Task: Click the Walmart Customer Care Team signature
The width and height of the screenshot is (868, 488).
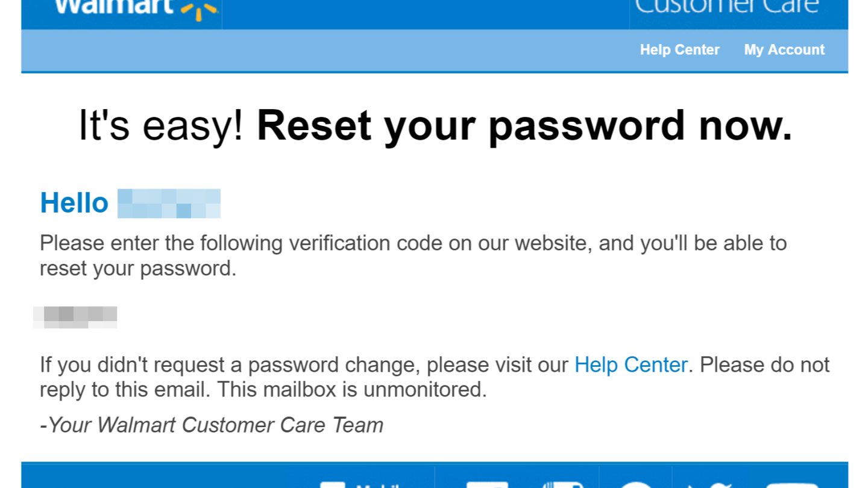Action: pos(212,425)
